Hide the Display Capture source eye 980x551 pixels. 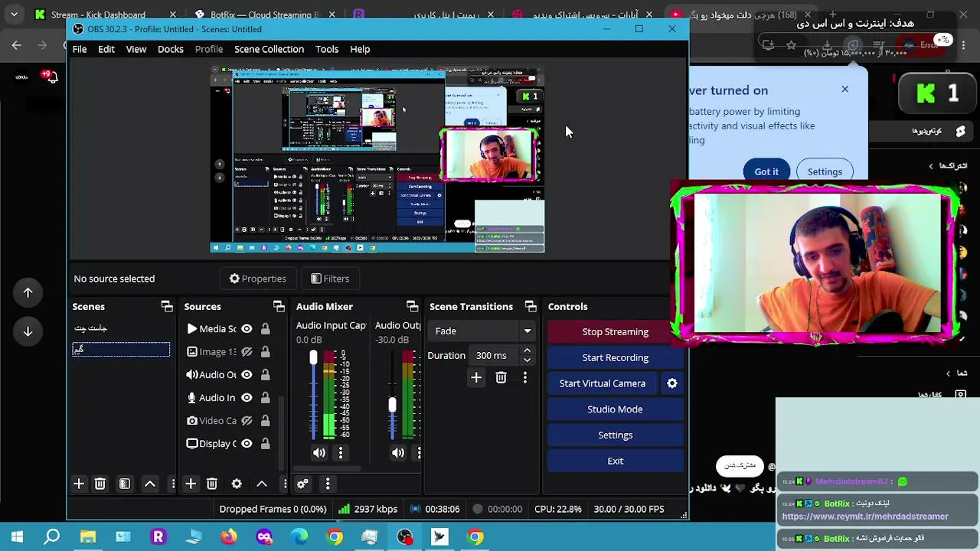(x=247, y=444)
